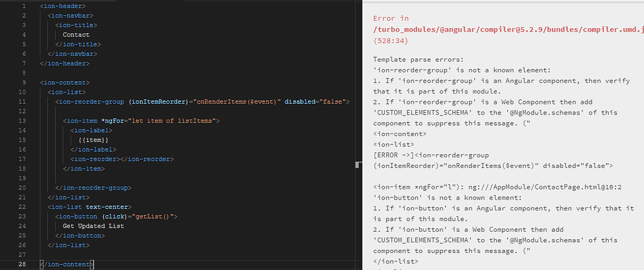The height and width of the screenshot is (270, 644).
Task: Click "2. If 'ion-button' is a Web Component" line
Action: 469,230
